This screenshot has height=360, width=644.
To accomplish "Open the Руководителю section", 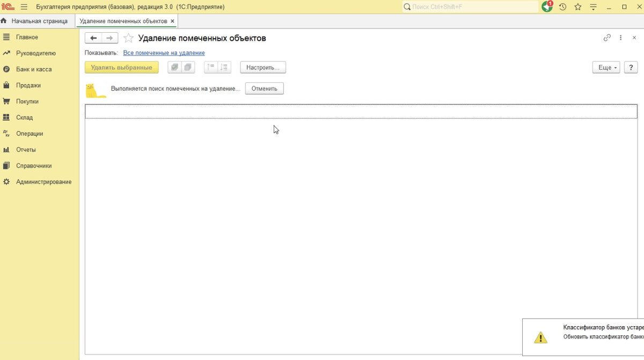I will pos(35,53).
